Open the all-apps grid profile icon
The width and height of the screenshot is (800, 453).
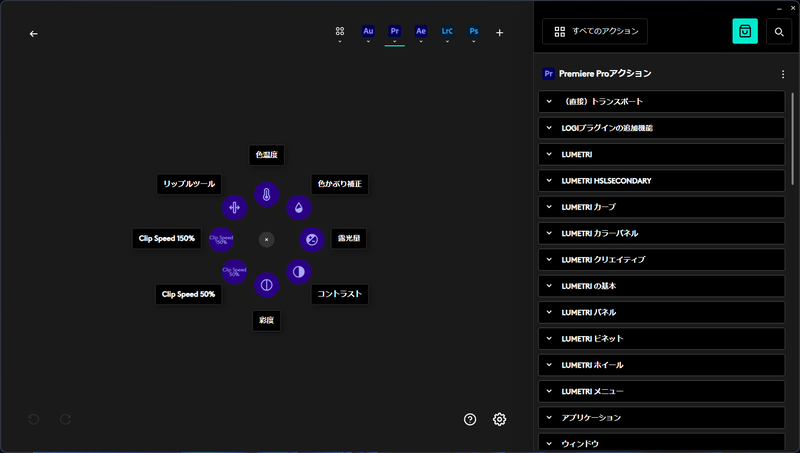[340, 31]
